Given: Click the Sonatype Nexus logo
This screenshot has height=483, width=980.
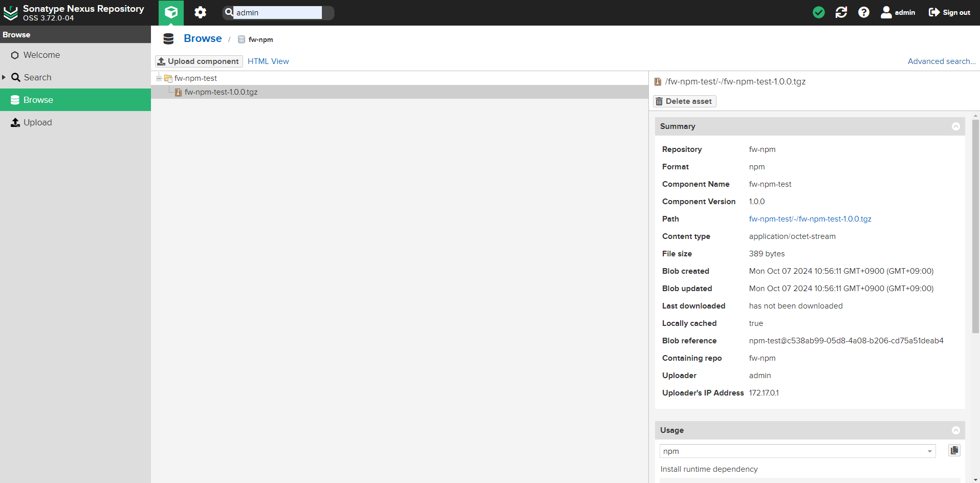Looking at the screenshot, I should [11, 13].
